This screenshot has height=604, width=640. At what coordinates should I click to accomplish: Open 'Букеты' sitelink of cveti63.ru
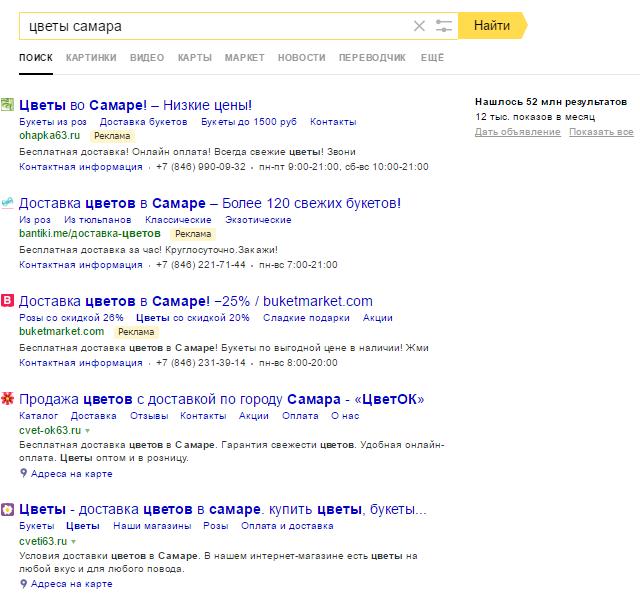36,526
